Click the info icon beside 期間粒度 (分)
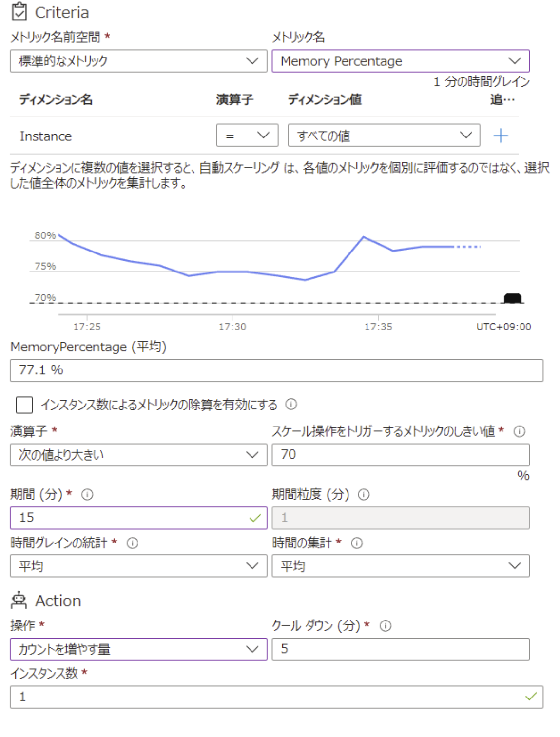Screen dimensions: 560x737 pyautogui.click(x=363, y=494)
